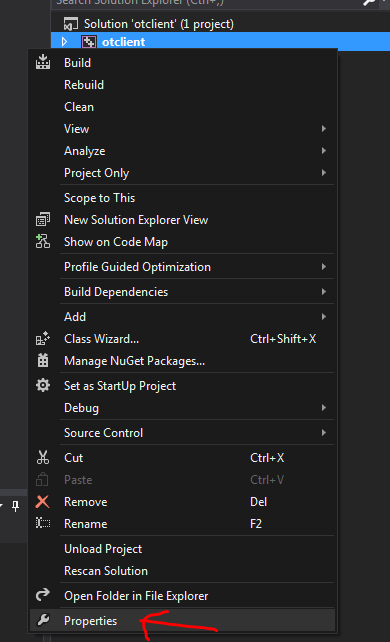Open Properties from the context menu

coord(183,621)
